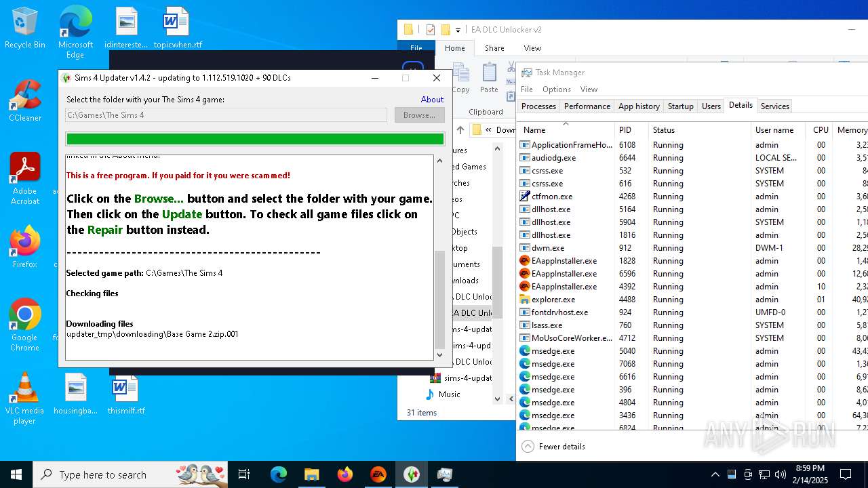Open Task View from taskbar

[244, 474]
